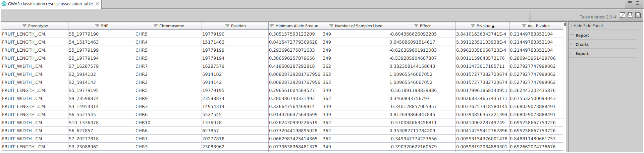The height and width of the screenshot is (154, 644).
Task: Select the GWAS classification results tab
Action: click(x=50, y=4)
